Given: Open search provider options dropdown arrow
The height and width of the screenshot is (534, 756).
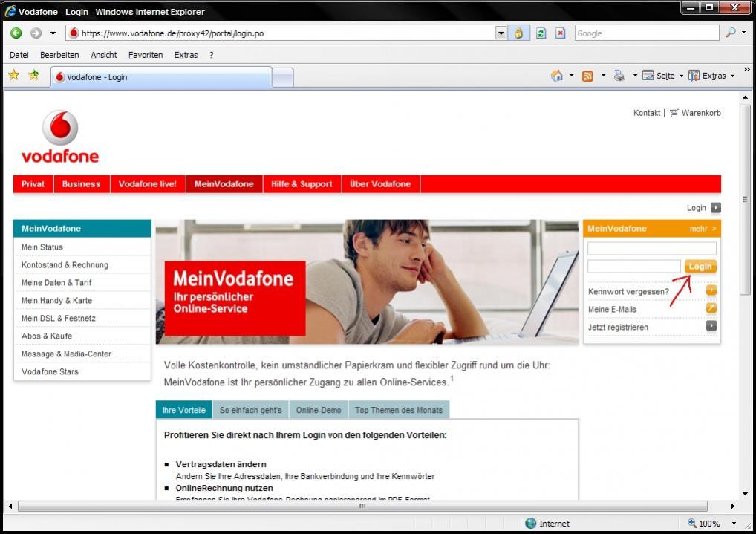Looking at the screenshot, I should 744,33.
